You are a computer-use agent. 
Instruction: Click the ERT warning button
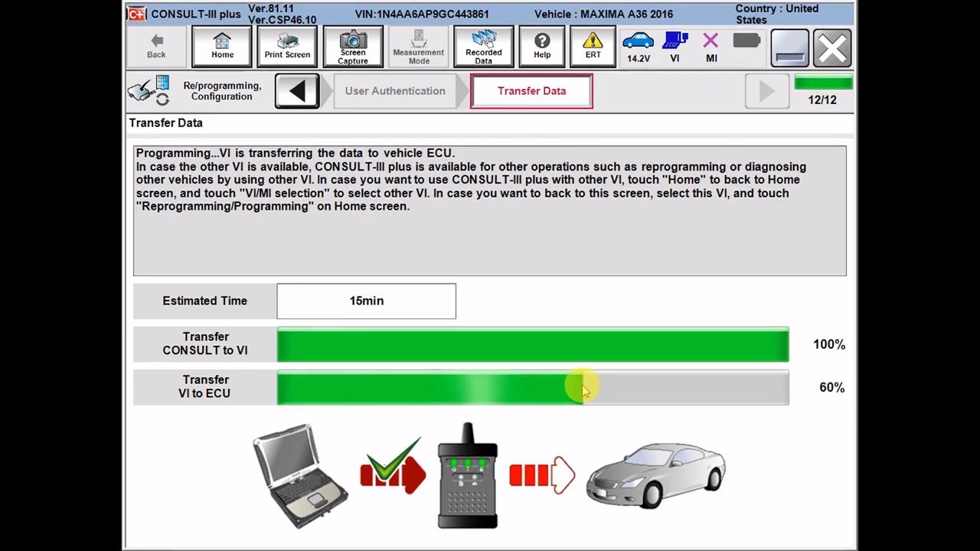(x=593, y=47)
